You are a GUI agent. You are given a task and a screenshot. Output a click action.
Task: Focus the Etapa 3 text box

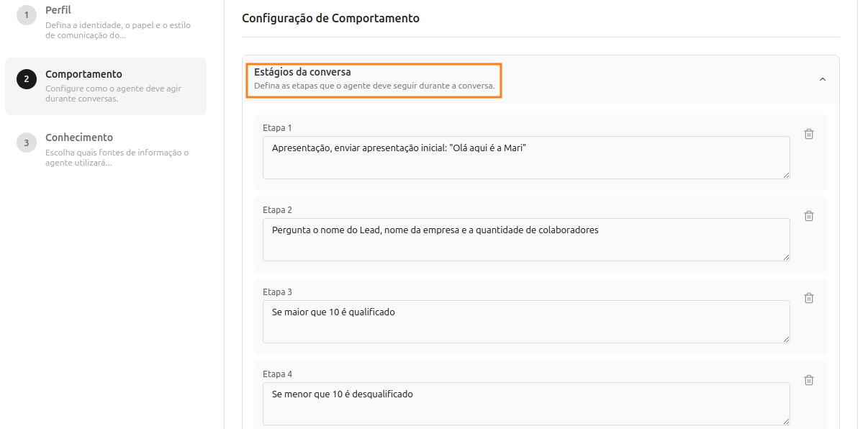coord(525,321)
